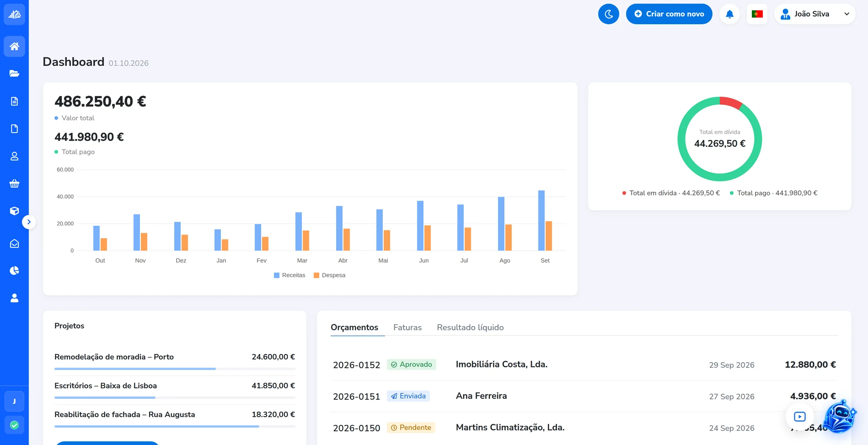The width and height of the screenshot is (868, 445).
Task: Open the Portuguese flag language selector
Action: point(757,14)
